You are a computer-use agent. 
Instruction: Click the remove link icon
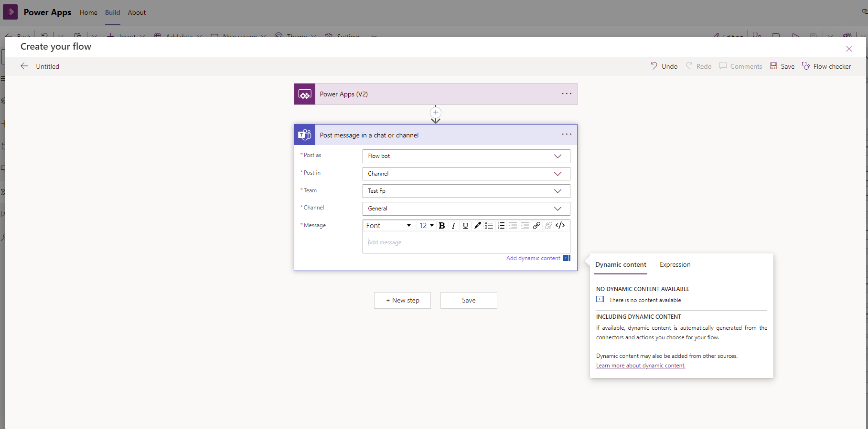pyautogui.click(x=548, y=226)
